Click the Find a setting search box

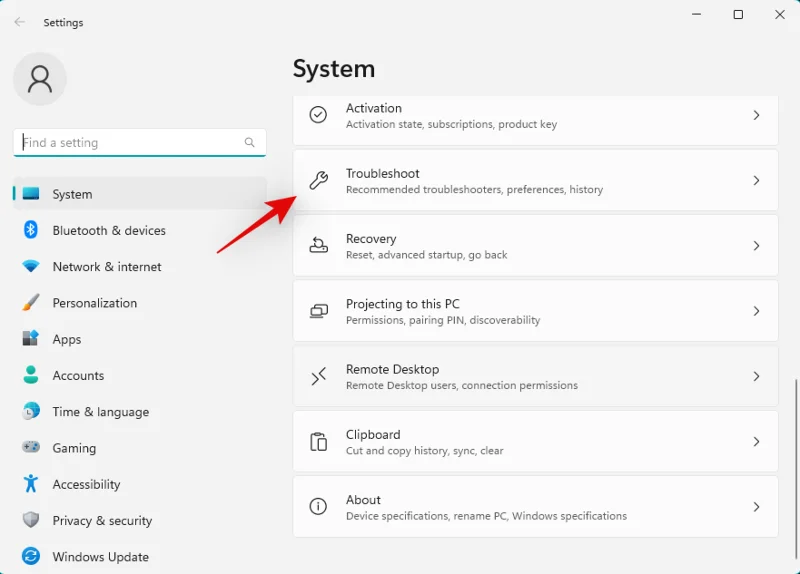tap(130, 143)
